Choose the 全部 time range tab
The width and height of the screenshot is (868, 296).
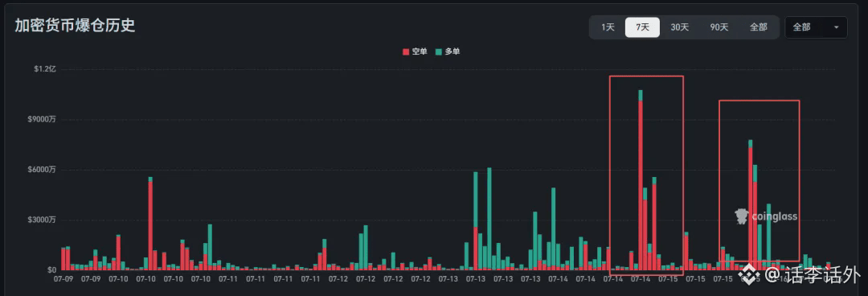coord(759,27)
